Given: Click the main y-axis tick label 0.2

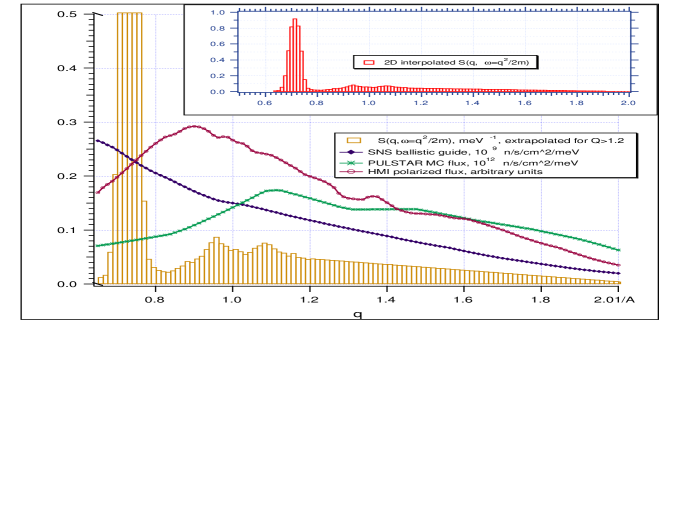Looking at the screenshot, I should tap(67, 176).
